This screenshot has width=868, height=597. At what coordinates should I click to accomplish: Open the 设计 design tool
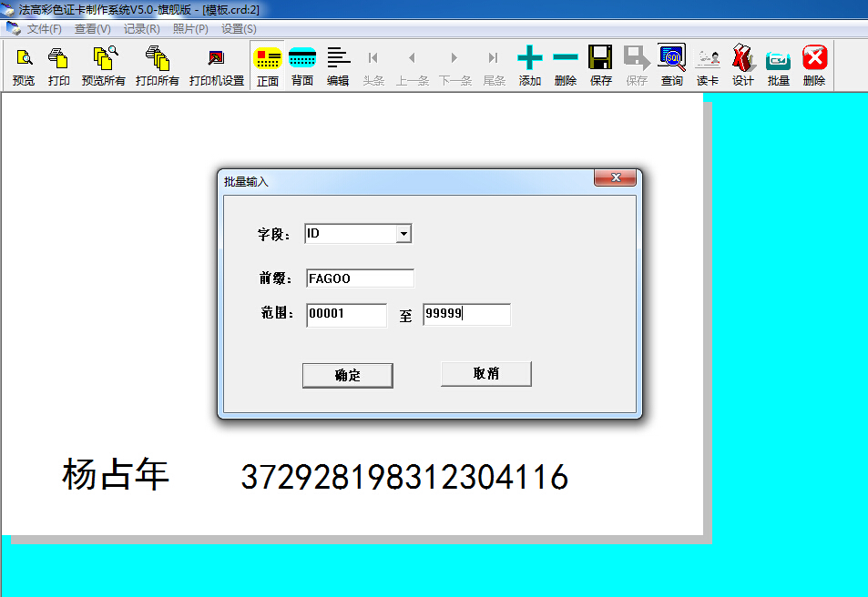tap(743, 66)
